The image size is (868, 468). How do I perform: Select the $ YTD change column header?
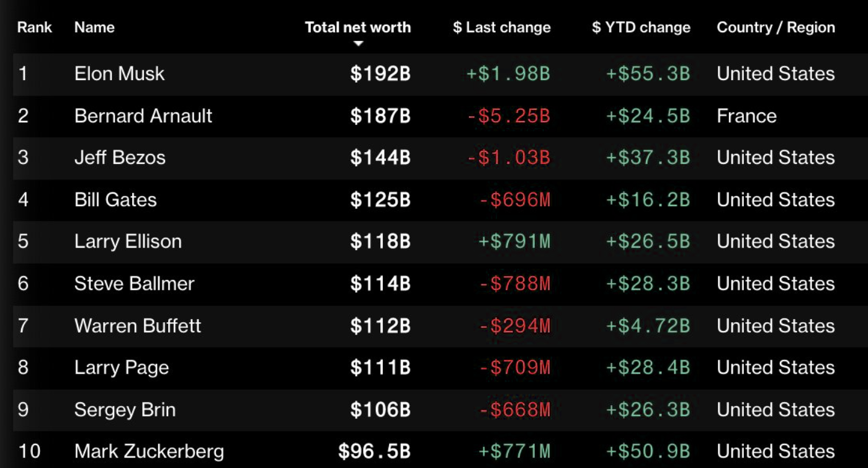tap(641, 27)
